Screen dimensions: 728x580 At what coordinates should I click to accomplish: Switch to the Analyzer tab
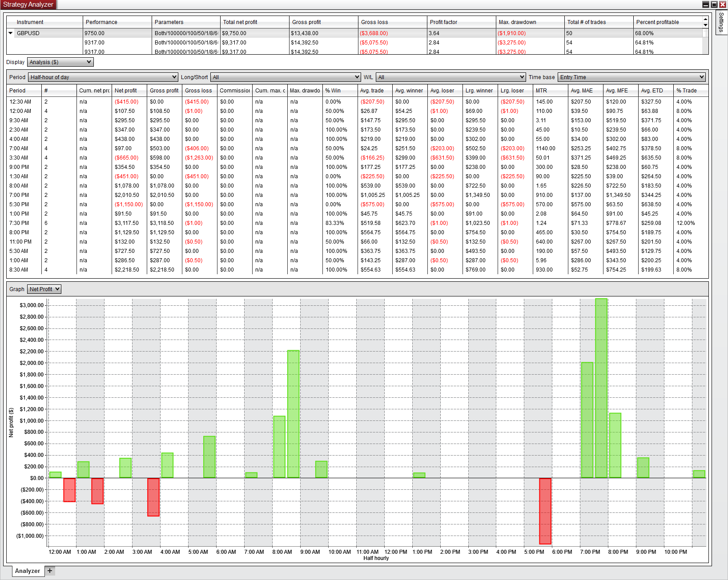tap(28, 571)
